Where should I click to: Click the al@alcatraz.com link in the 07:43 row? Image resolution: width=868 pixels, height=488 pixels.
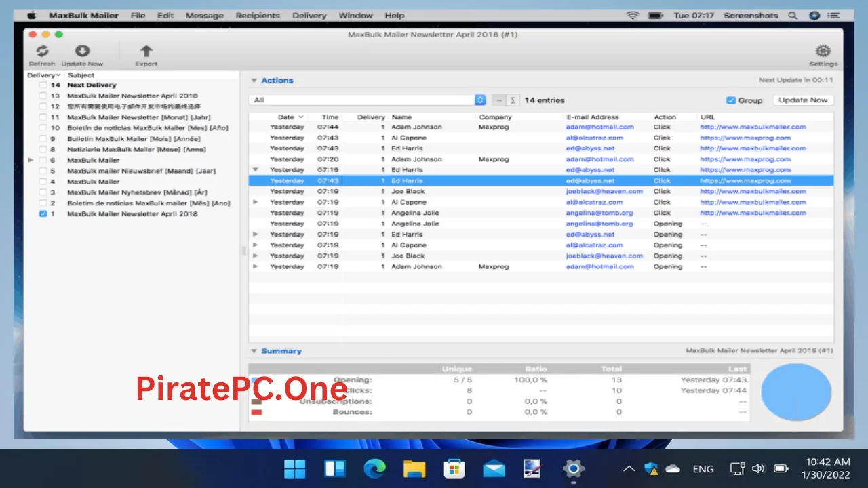tap(595, 138)
